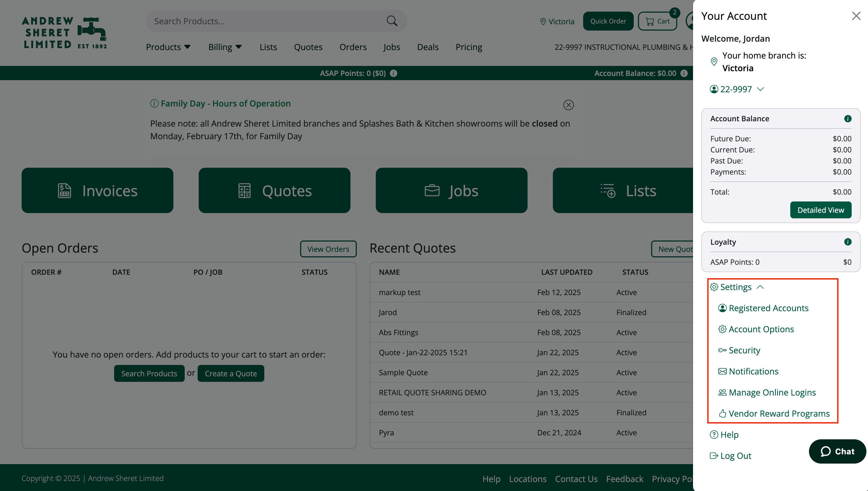Open Manage Online Logins
868x491 pixels.
tap(767, 393)
